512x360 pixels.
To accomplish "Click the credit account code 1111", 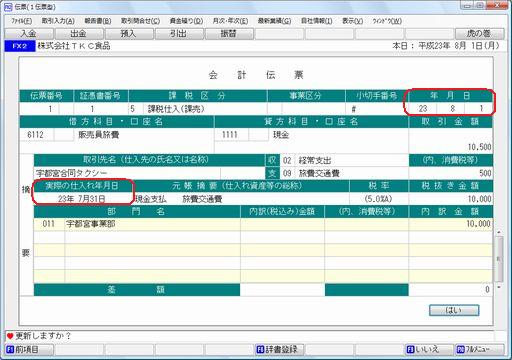I will 231,135.
